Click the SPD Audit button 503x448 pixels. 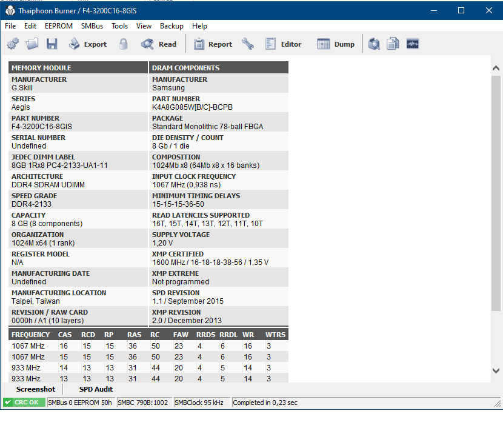tap(96, 389)
